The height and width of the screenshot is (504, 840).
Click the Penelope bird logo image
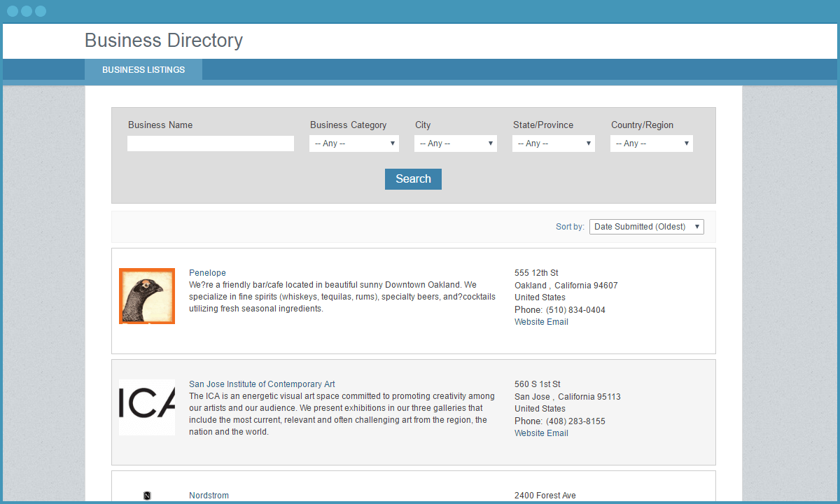pyautogui.click(x=147, y=296)
